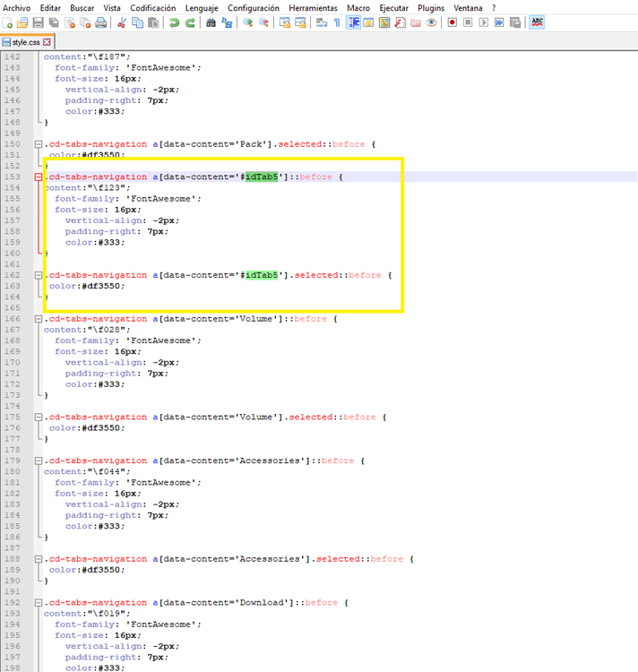Start macro recording with red dot icon

coord(453,22)
